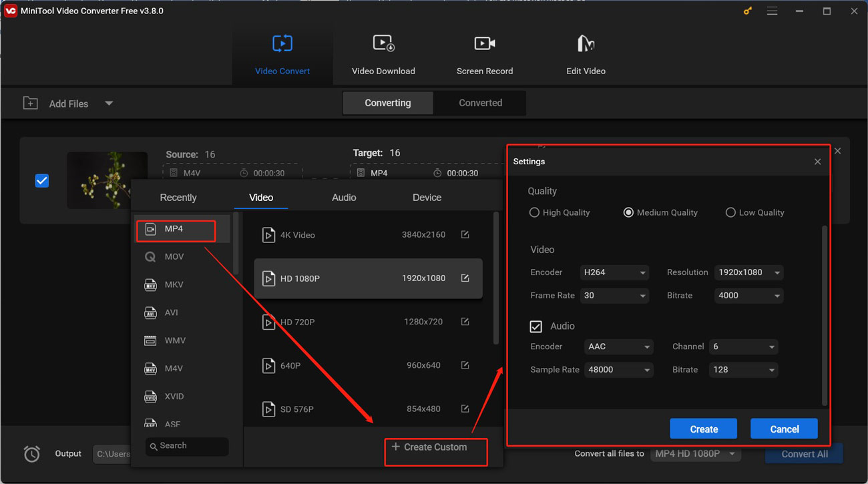Open the Screen Record section
This screenshot has height=484, width=868.
coord(485,55)
